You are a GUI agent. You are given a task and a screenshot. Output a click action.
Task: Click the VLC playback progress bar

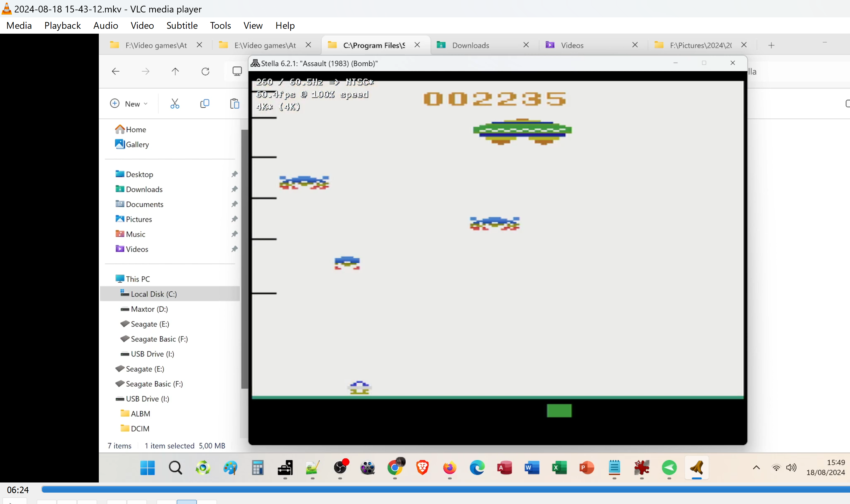click(442, 489)
